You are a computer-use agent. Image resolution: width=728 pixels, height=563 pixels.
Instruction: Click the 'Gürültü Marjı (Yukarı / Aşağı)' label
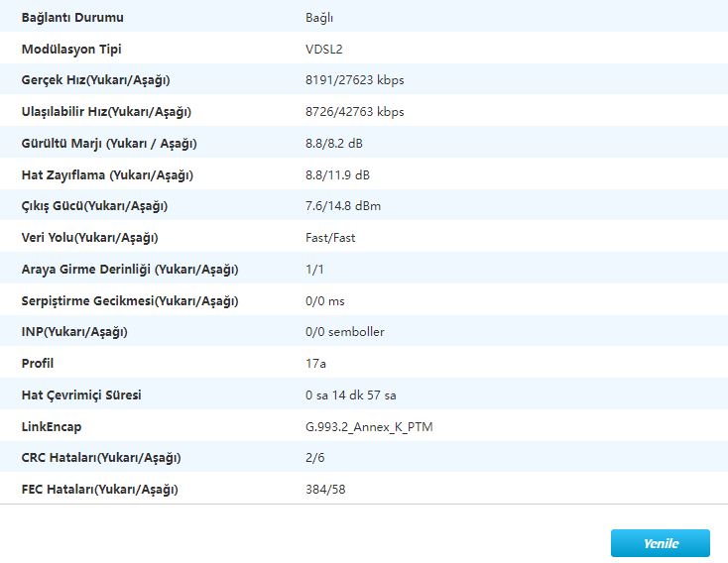tap(109, 144)
